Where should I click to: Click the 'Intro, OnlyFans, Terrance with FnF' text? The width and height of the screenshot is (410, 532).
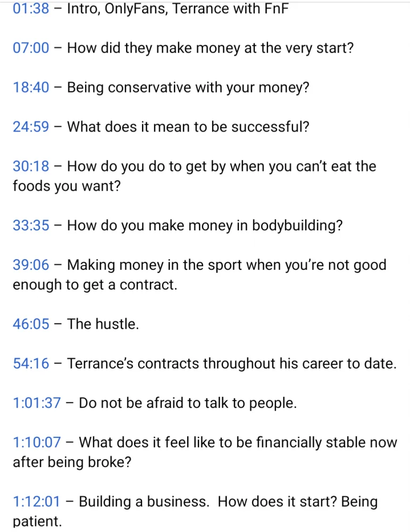tap(178, 9)
